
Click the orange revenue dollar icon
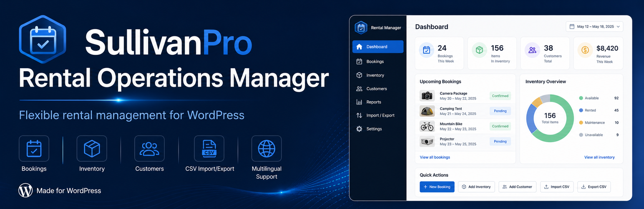point(585,50)
